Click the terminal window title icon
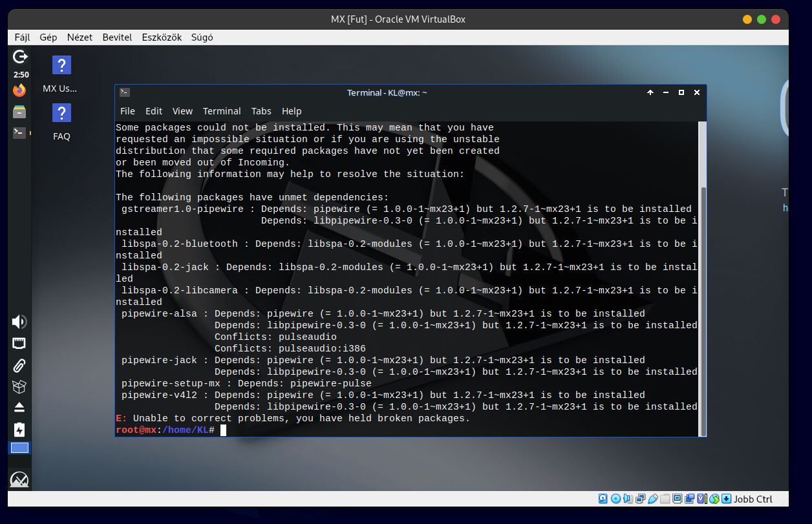 click(x=125, y=92)
